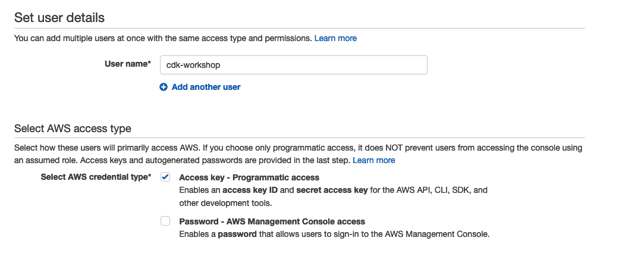644x275 pixels.
Task: Click the Add another user link text
Action: (206, 87)
